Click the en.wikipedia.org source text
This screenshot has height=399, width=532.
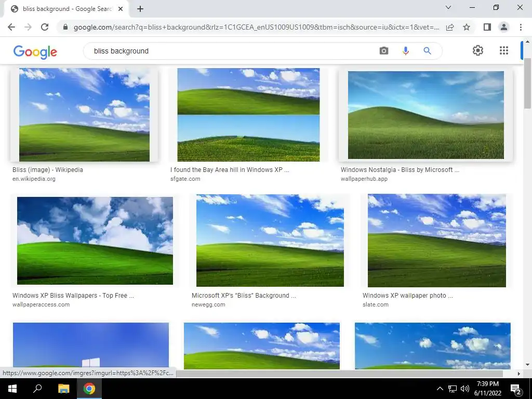(x=34, y=179)
